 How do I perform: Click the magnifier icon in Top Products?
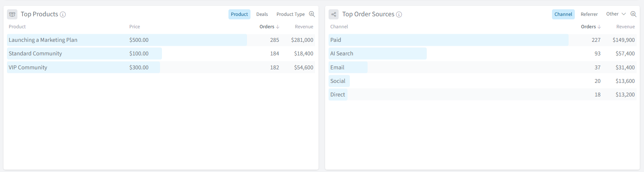point(312,14)
